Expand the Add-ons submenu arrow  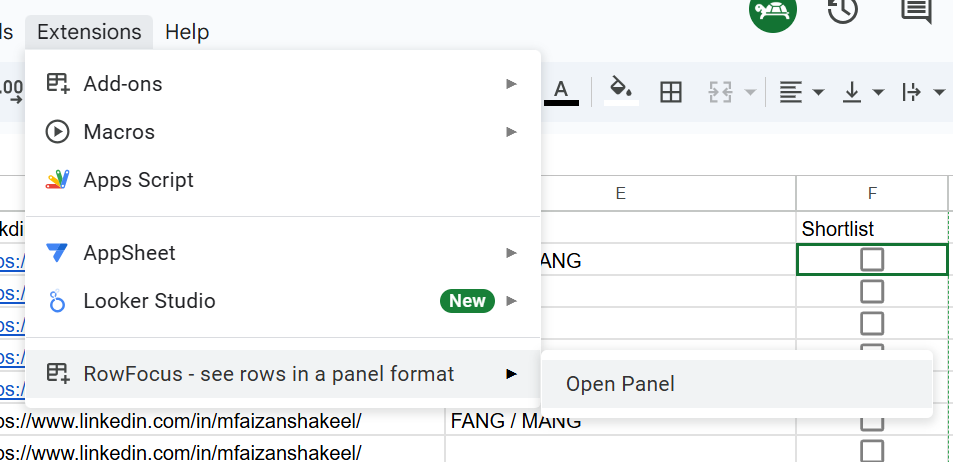point(512,83)
